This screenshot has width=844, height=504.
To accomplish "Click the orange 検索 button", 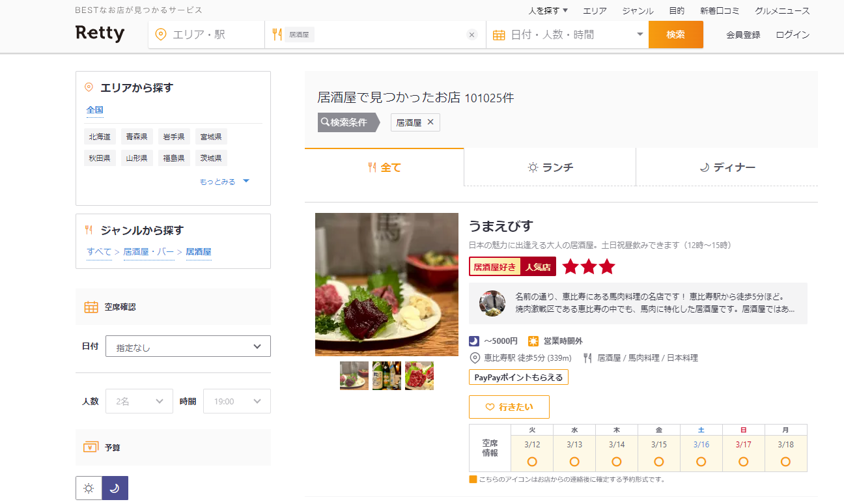I will 675,35.
